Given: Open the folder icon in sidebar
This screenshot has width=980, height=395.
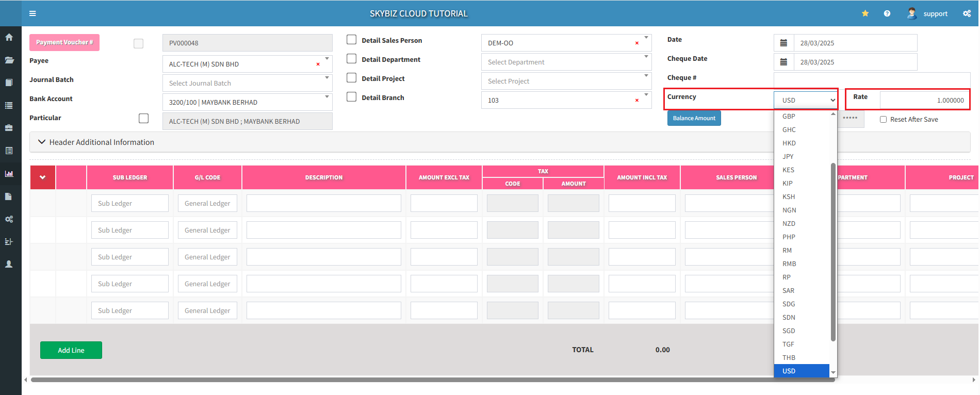Looking at the screenshot, I should tap(9, 60).
